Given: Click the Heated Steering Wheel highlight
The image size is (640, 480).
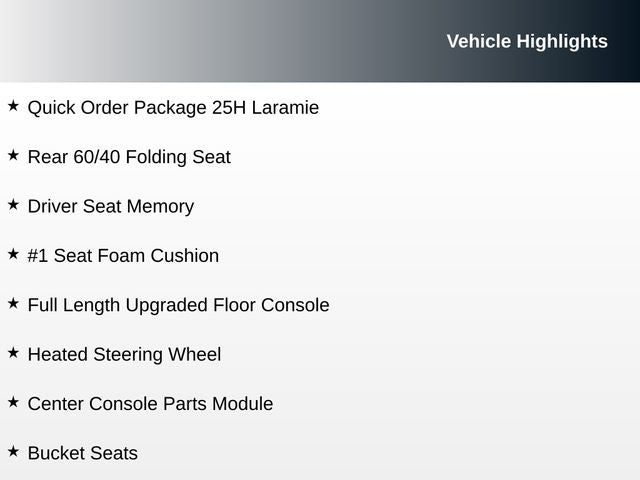Looking at the screenshot, I should click(x=124, y=355).
